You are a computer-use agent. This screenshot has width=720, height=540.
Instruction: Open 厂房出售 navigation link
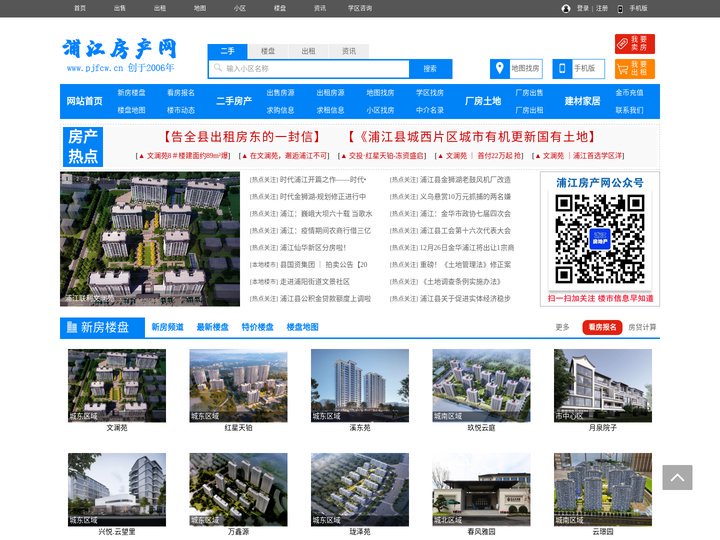pos(529,93)
